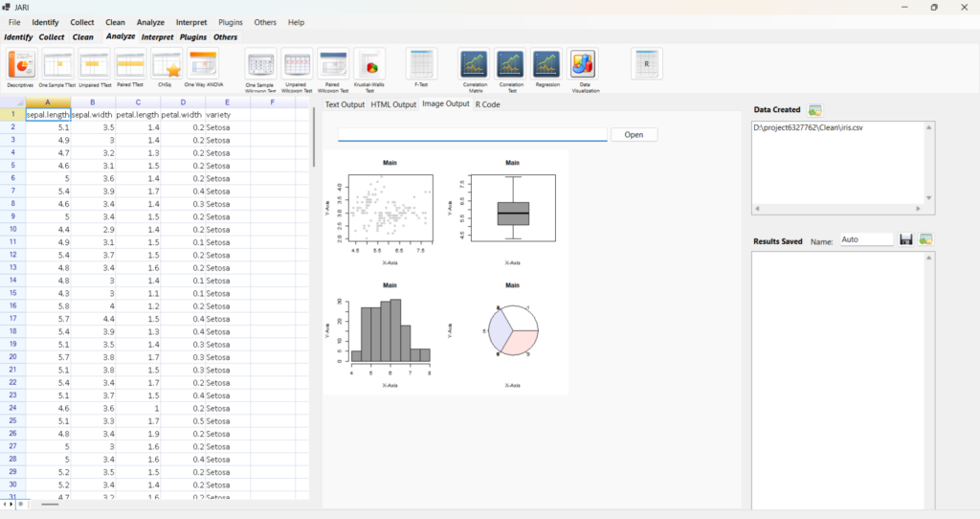The width and height of the screenshot is (980, 519).
Task: Open the Analyze menu in menu bar
Action: click(x=150, y=22)
